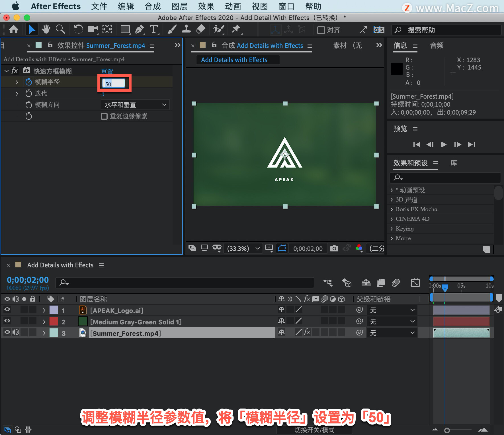Click the current-time indicator in timeline ruler
The width and height of the screenshot is (504, 435).
coord(445,288)
